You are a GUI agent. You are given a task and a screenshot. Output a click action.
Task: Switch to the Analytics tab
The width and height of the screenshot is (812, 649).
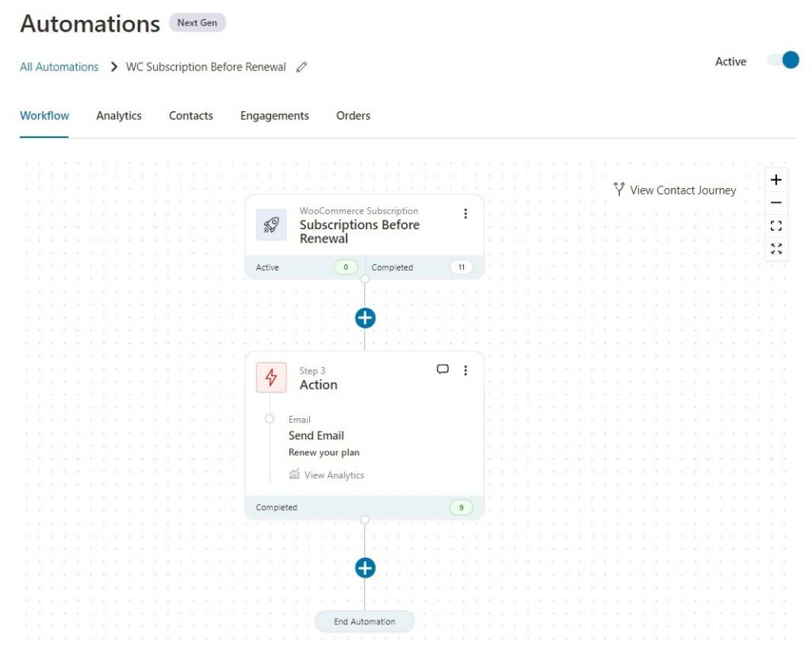coord(119,116)
